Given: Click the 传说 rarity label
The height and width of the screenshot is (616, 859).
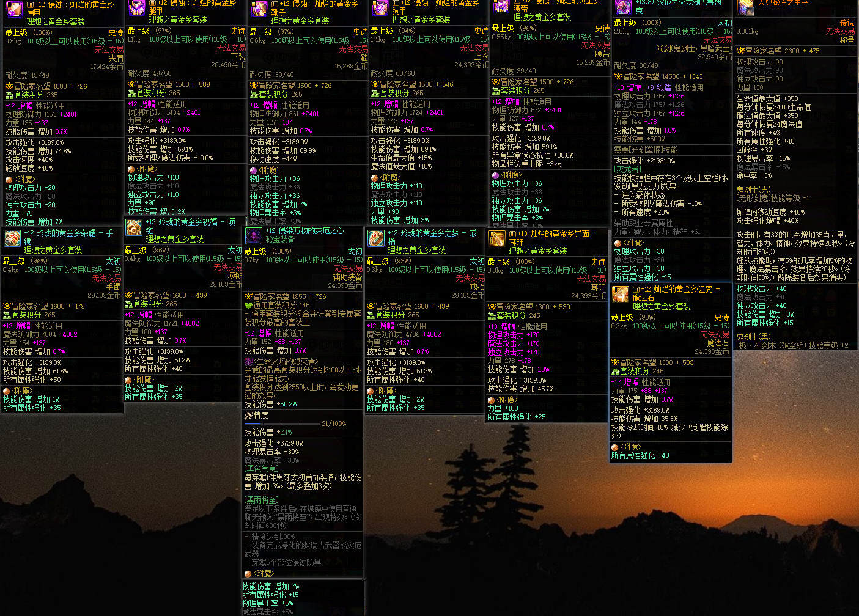Looking at the screenshot, I should 847,23.
